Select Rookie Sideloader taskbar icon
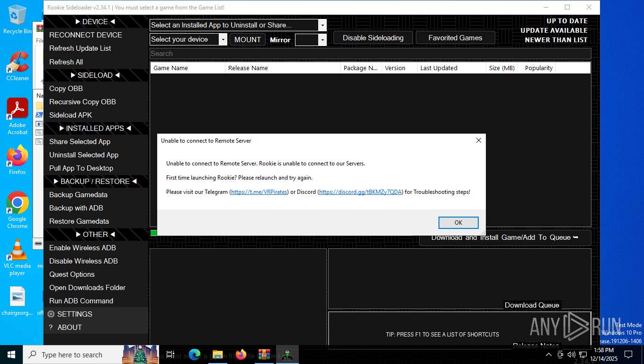The image size is (644, 364). click(287, 355)
